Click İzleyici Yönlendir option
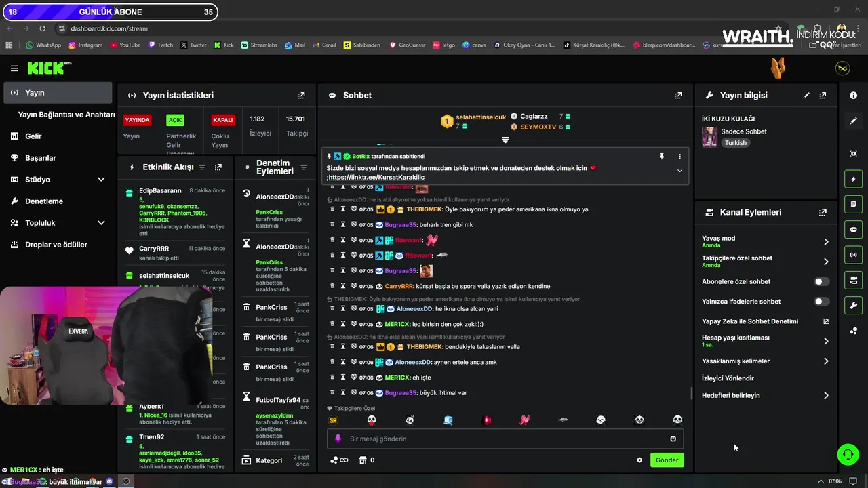This screenshot has width=868, height=488. 728,378
